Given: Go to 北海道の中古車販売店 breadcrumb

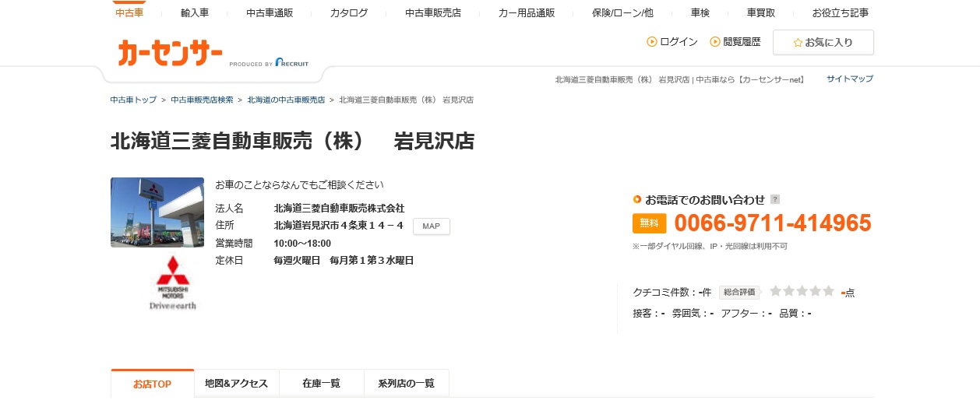Looking at the screenshot, I should point(286,100).
